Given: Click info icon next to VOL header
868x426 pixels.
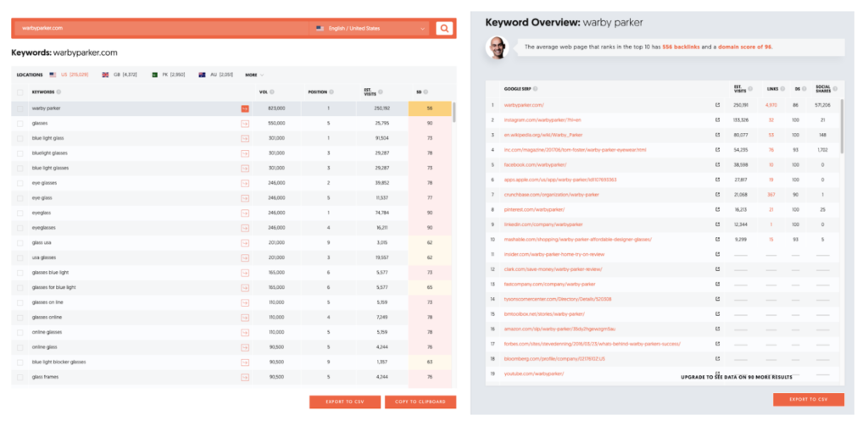Looking at the screenshot, I should point(272,91).
